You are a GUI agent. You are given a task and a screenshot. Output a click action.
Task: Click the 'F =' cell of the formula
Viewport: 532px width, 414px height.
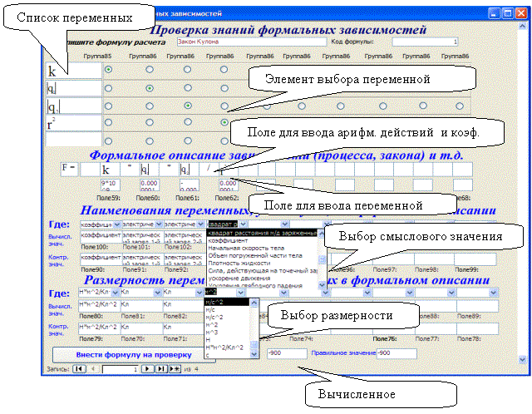[x=70, y=169]
